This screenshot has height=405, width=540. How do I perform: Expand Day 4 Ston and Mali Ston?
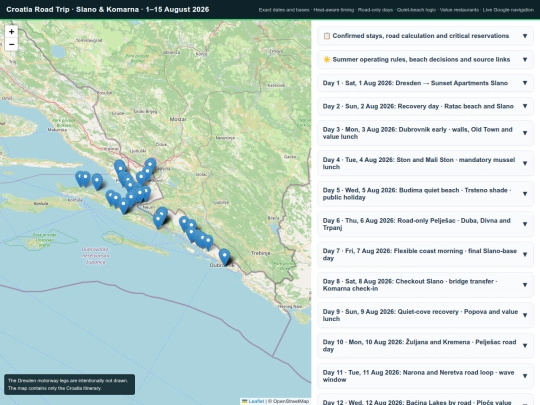[425, 163]
